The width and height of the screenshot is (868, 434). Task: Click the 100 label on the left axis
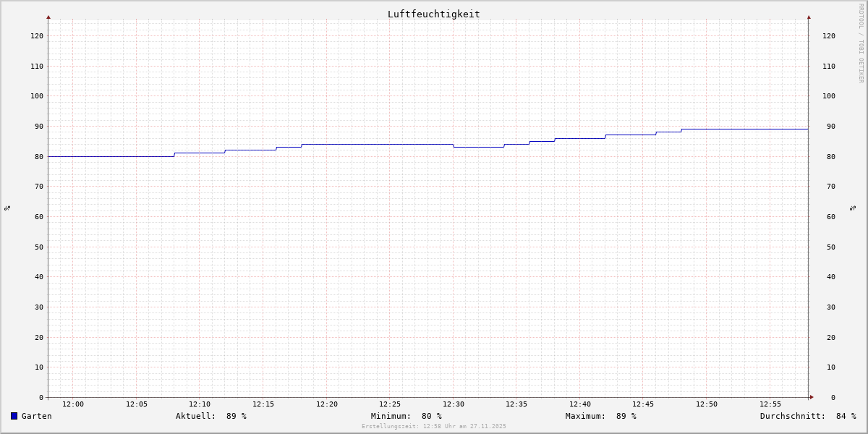coord(37,95)
